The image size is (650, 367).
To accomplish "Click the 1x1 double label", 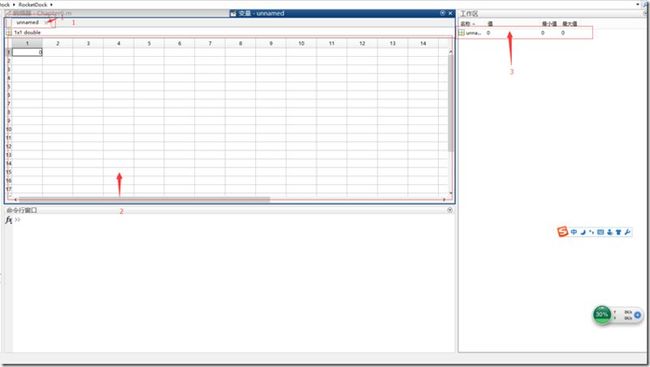I will [x=27, y=32].
